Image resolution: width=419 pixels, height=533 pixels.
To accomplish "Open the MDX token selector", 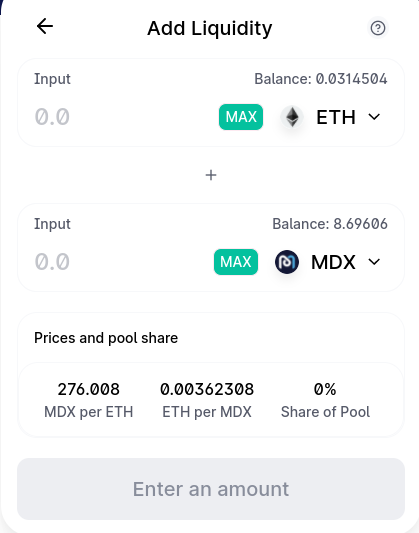I will (329, 262).
